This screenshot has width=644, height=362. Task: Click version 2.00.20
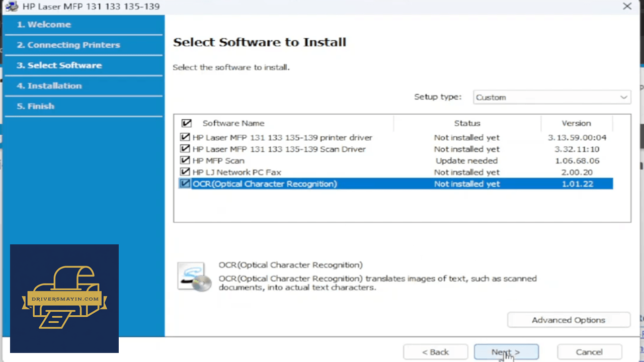tap(577, 172)
